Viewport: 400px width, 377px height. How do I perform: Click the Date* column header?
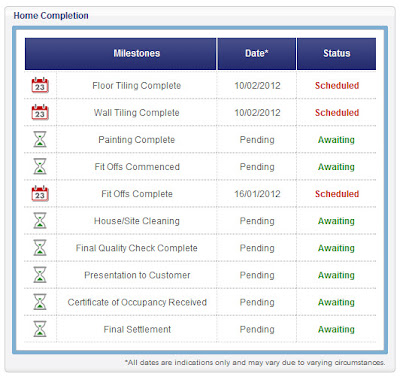click(x=257, y=54)
